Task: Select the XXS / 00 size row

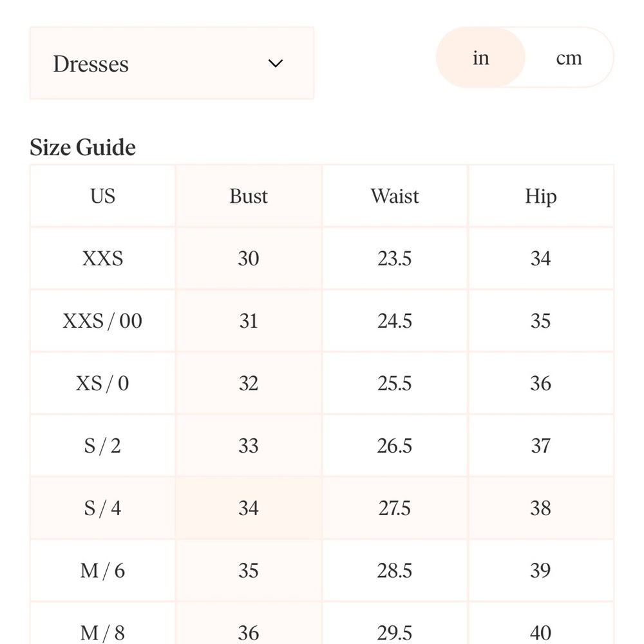Action: tap(322, 321)
